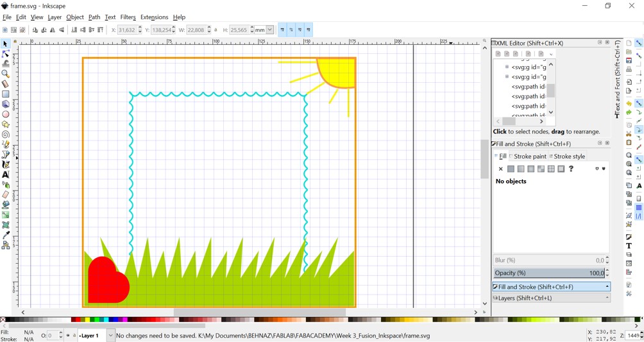Select the Tweak tool
The image size is (644, 342).
coord(5,64)
